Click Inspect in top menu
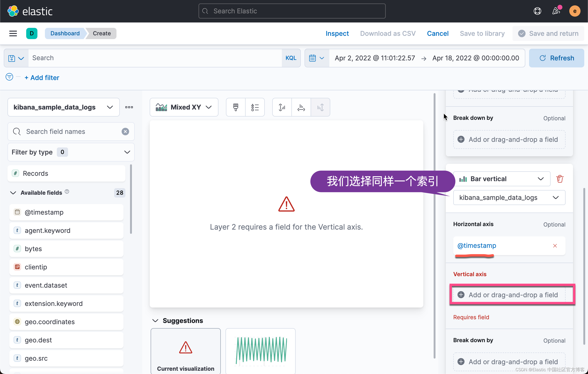 (337, 33)
